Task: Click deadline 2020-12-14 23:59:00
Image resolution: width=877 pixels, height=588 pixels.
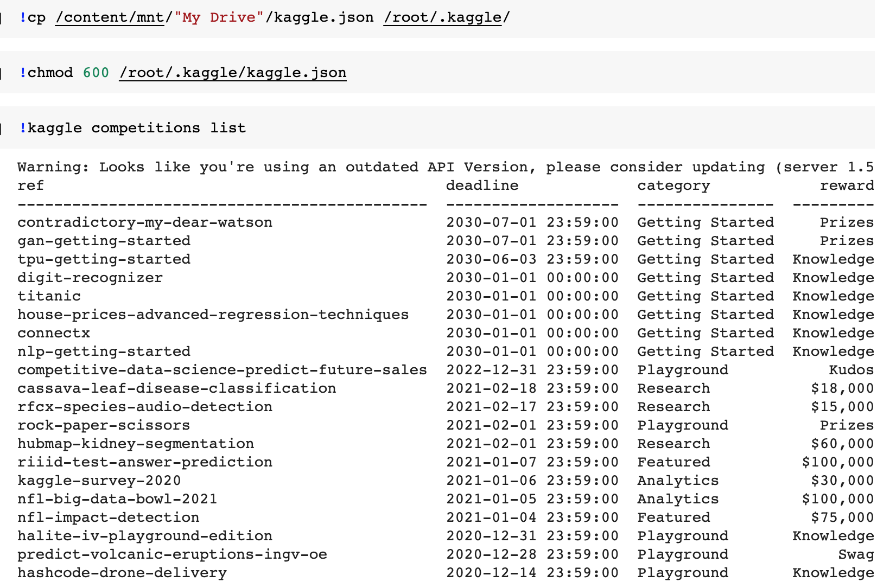Action: coord(532,573)
